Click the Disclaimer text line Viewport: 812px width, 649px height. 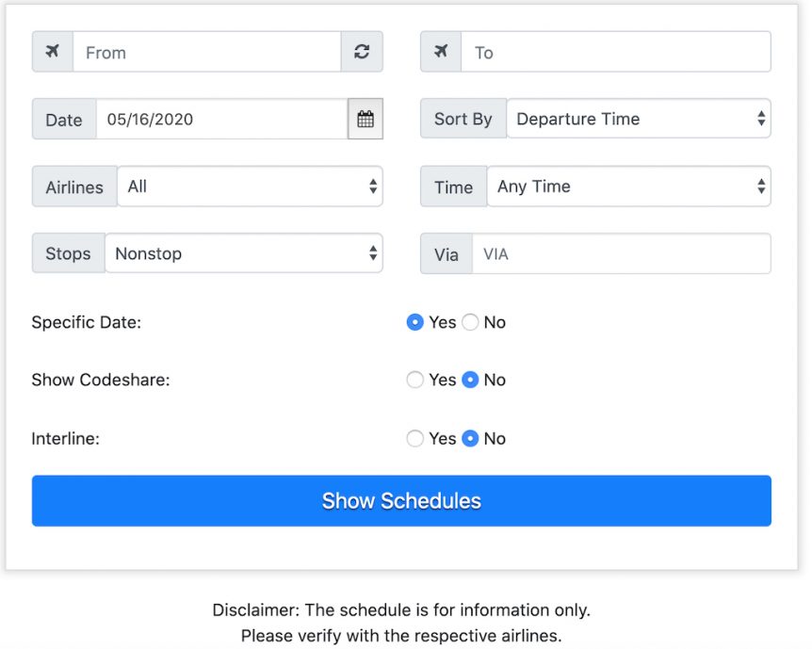click(x=401, y=609)
